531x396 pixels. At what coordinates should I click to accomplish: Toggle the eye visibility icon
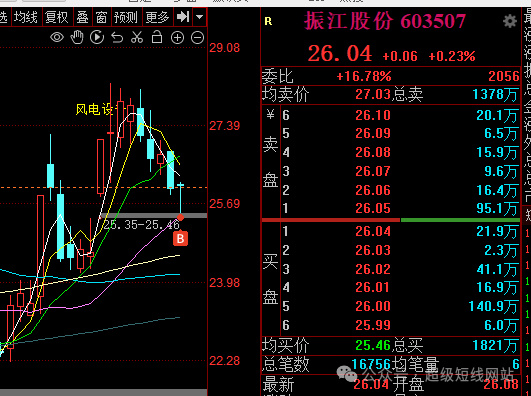tap(57, 37)
